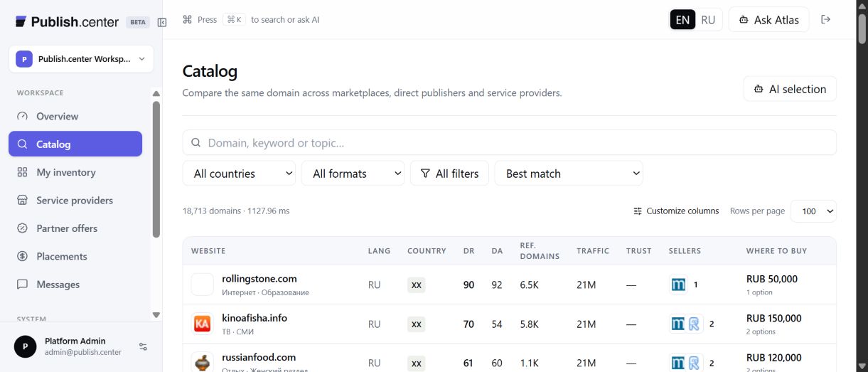Click rollingstone.com seller logo icon
The height and width of the screenshot is (372, 868).
[679, 285]
